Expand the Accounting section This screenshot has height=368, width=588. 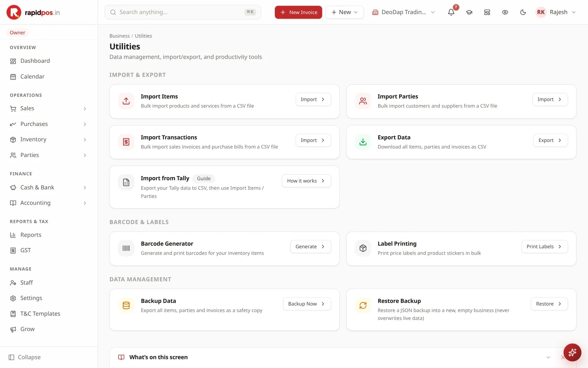pyautogui.click(x=49, y=203)
